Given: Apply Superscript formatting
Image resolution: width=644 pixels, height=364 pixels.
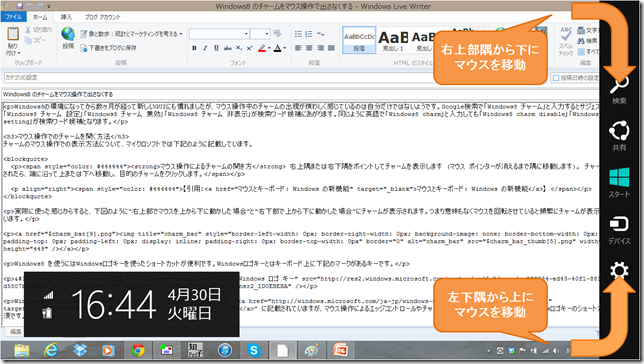Looking at the screenshot, I should tap(249, 48).
